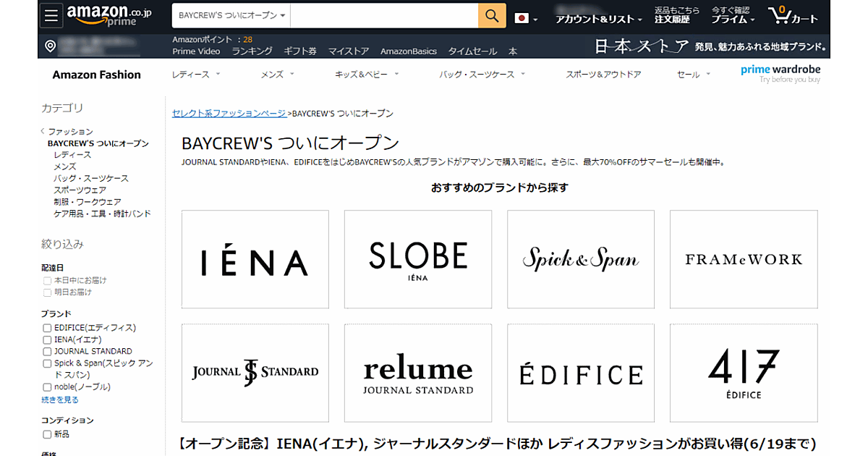Screen dimensions: 868x456
Task: Open the shopping cart icon
Action: point(792,16)
